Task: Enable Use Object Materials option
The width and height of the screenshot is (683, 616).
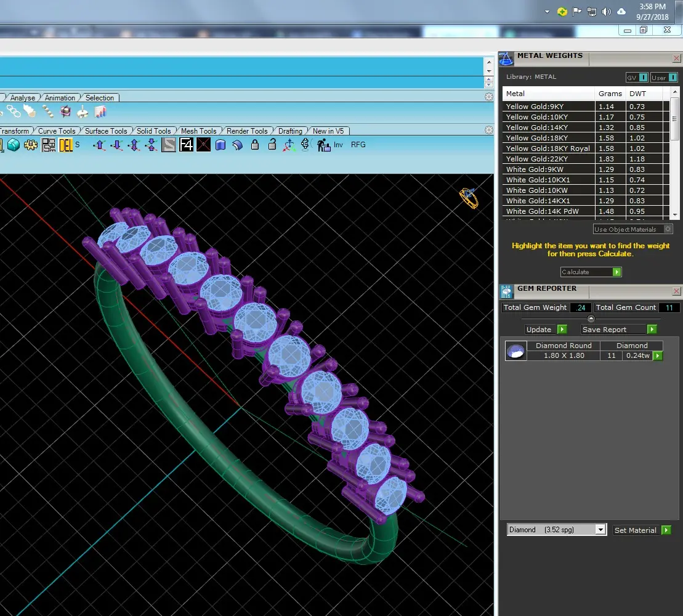Action: (668, 229)
